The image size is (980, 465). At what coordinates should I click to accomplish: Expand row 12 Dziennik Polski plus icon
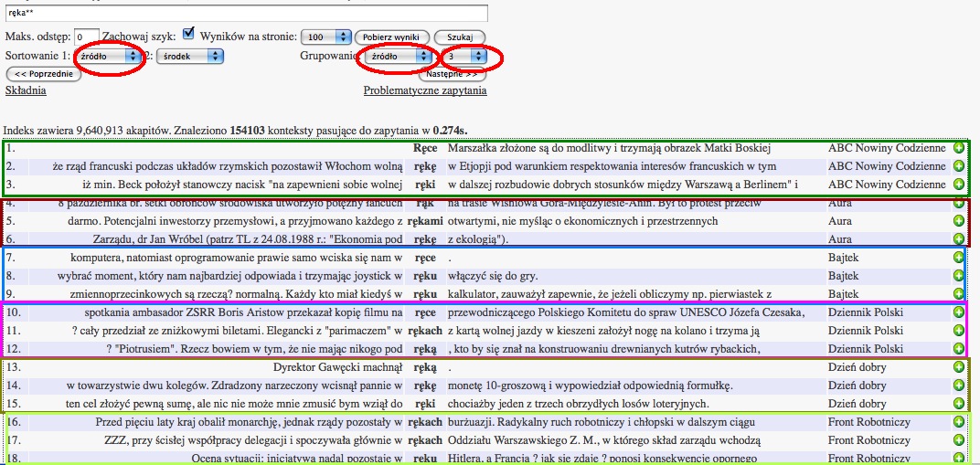click(958, 349)
